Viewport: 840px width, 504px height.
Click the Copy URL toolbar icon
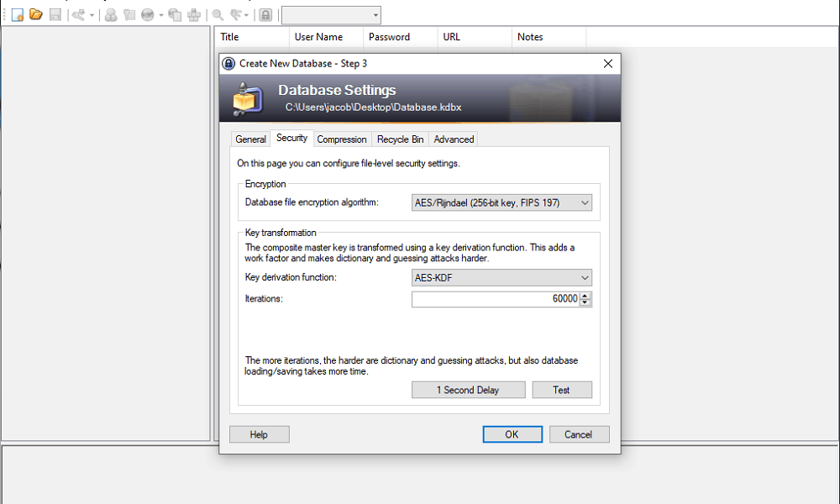175,14
